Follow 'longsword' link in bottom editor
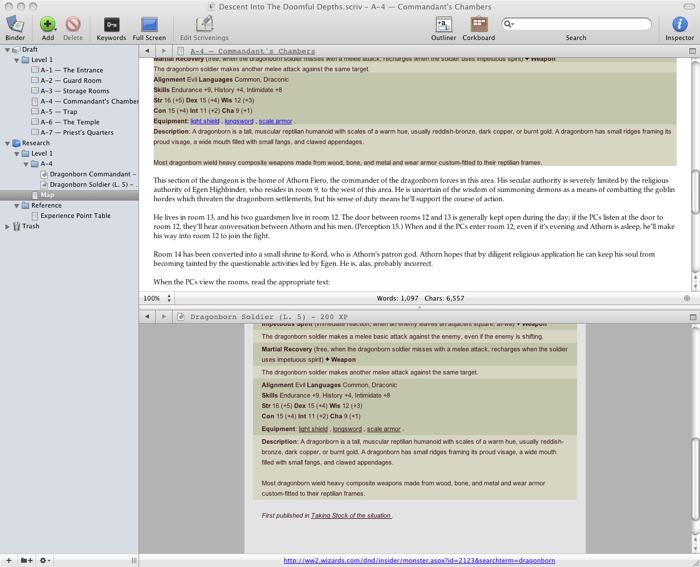700x567 pixels. [347, 429]
